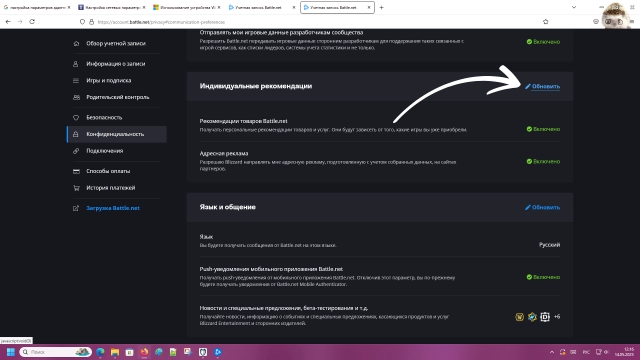Click Включено status for Адресная реклама
The image size is (640, 360).
543,161
